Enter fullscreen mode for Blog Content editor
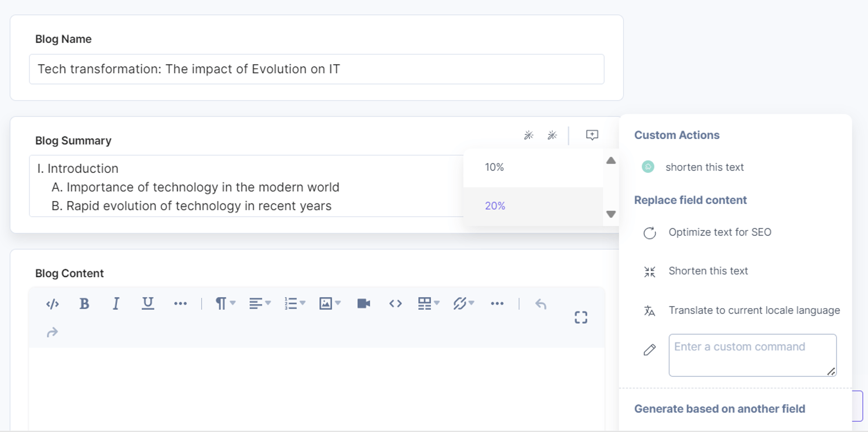The height and width of the screenshot is (432, 868). pos(581,317)
